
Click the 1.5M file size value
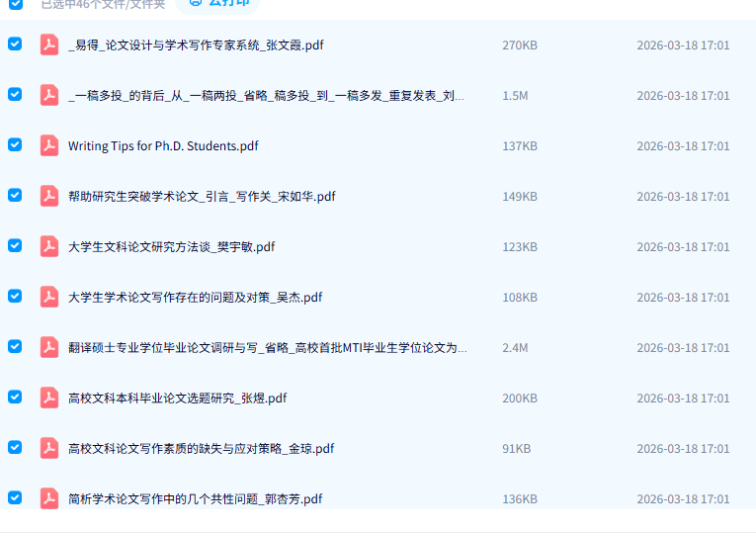[x=515, y=96]
